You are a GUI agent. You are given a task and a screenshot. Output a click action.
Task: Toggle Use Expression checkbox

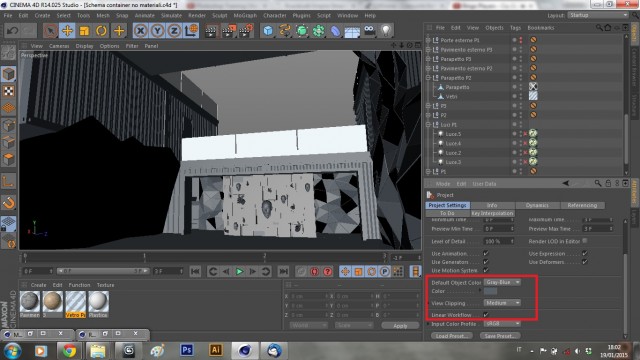coord(584,253)
